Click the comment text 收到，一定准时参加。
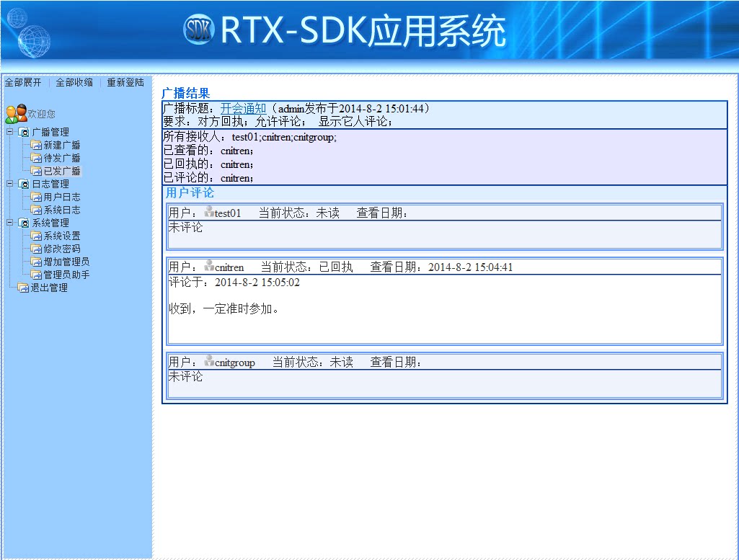Image resolution: width=739 pixels, height=560 pixels. click(x=224, y=309)
